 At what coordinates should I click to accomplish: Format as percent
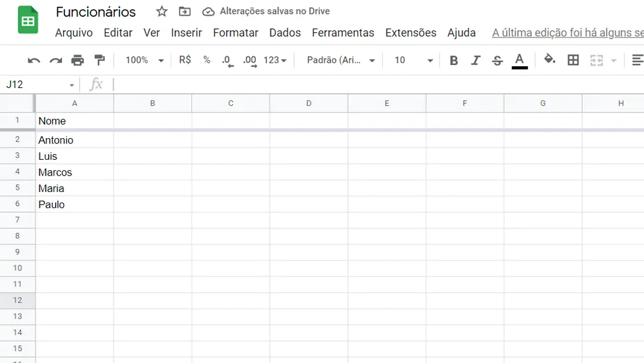207,60
